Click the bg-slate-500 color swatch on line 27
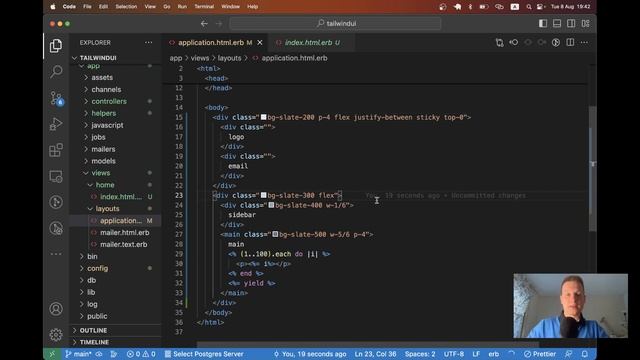The height and width of the screenshot is (360, 640). pyautogui.click(x=276, y=234)
